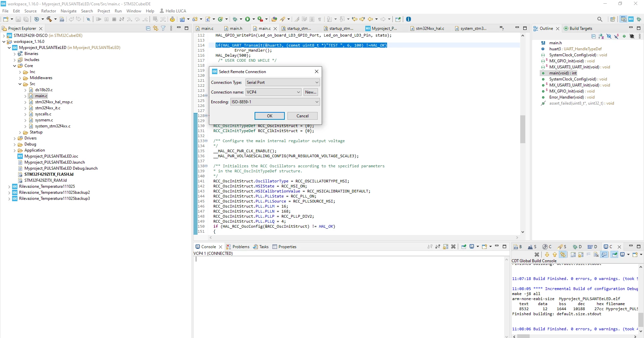Expand the Drivers folder
The image size is (644, 338).
point(14,138)
